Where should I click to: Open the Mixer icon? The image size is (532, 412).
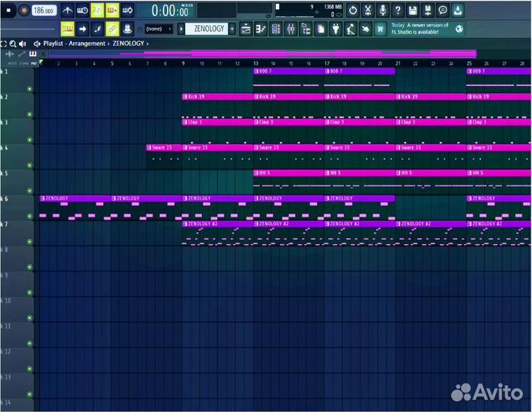[x=290, y=29]
